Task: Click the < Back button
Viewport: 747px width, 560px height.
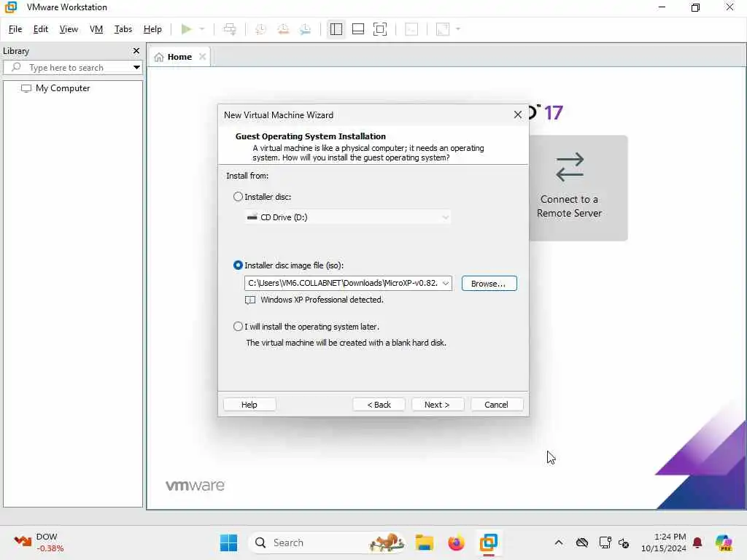Action: 379,404
